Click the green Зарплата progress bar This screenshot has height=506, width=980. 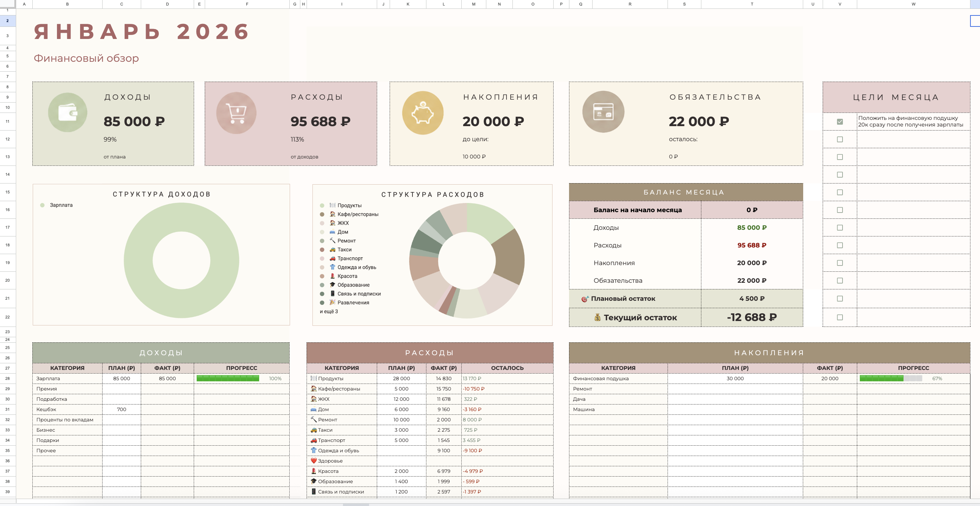click(x=228, y=378)
